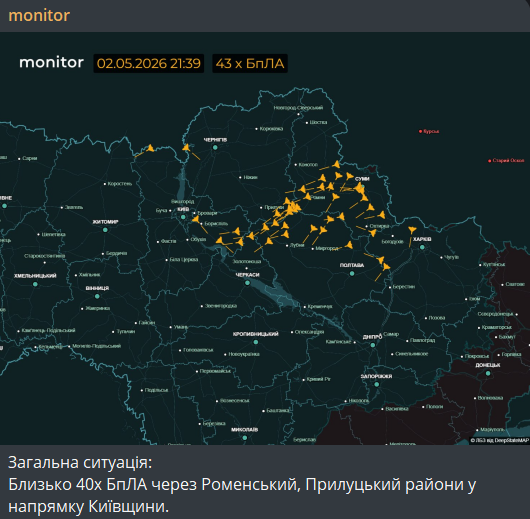Click the Вінниця city dot marker

(97, 296)
